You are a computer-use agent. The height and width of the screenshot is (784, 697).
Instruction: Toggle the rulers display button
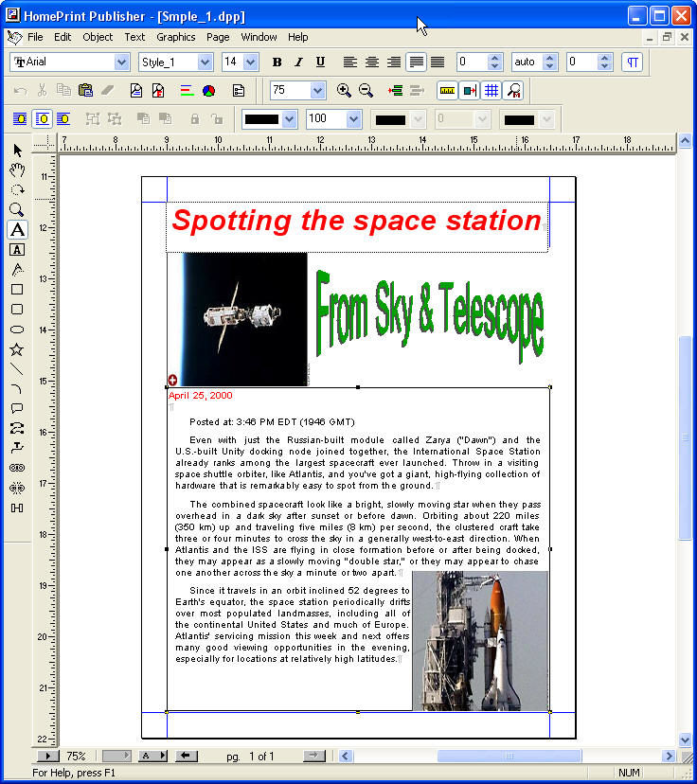coord(448,91)
